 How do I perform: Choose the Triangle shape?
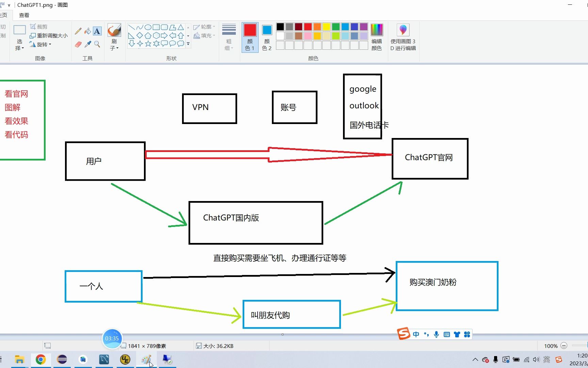181,27
